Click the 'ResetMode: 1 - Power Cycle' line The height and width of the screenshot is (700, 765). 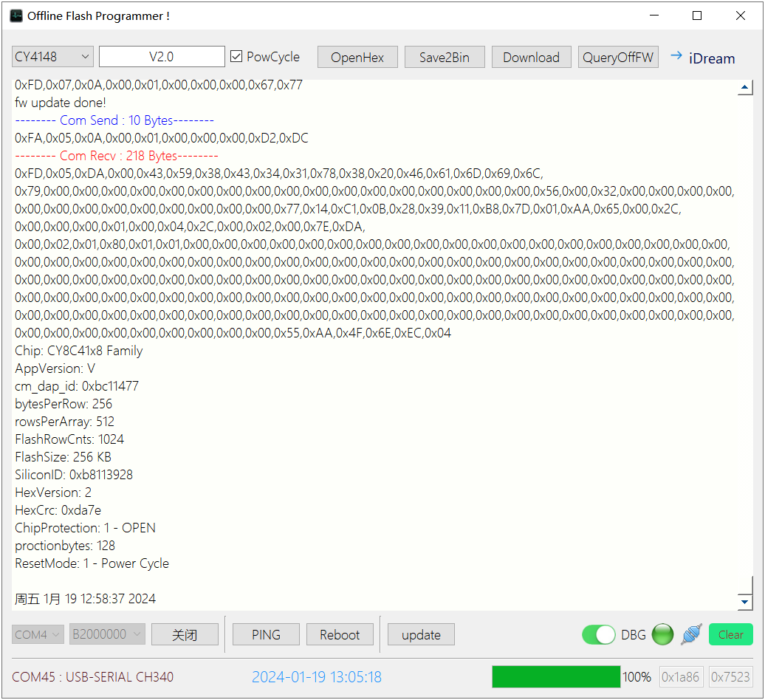click(x=92, y=563)
